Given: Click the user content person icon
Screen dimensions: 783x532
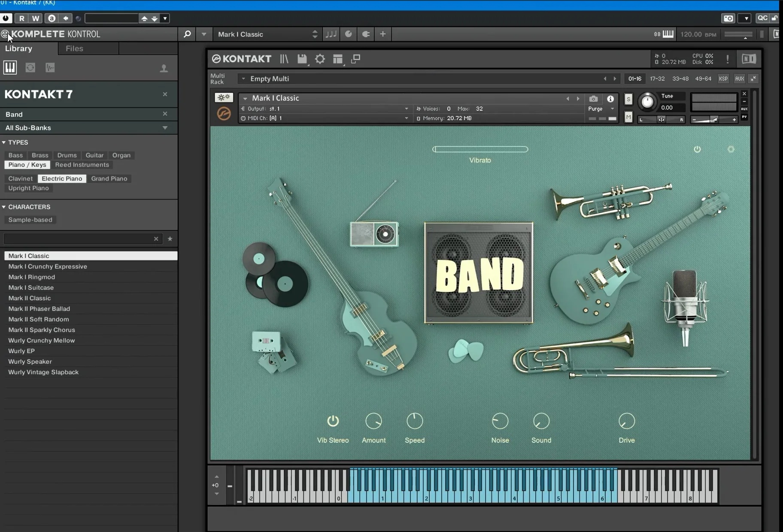Looking at the screenshot, I should [164, 68].
